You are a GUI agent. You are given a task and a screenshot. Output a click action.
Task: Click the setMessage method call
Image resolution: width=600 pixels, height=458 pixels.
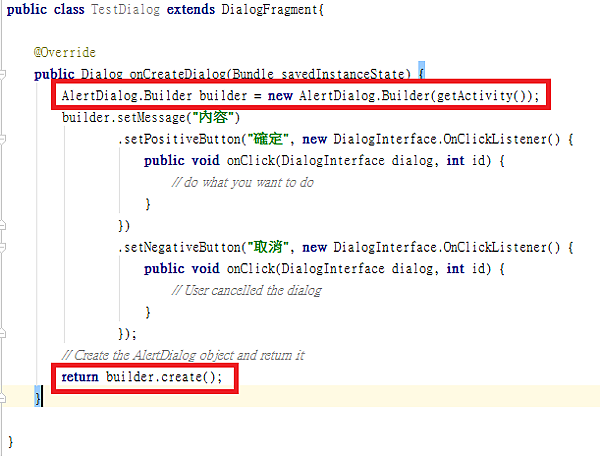pos(151,117)
